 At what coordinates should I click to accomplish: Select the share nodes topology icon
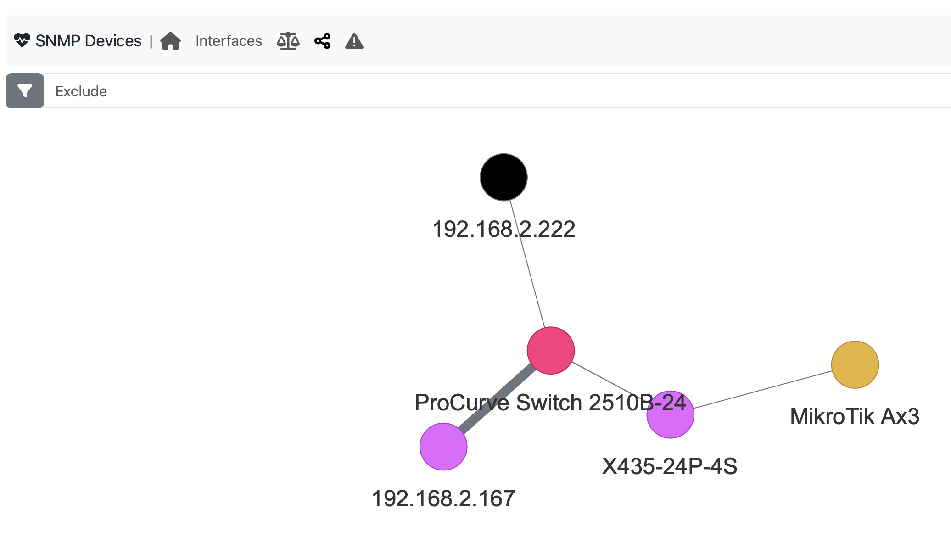(x=323, y=41)
